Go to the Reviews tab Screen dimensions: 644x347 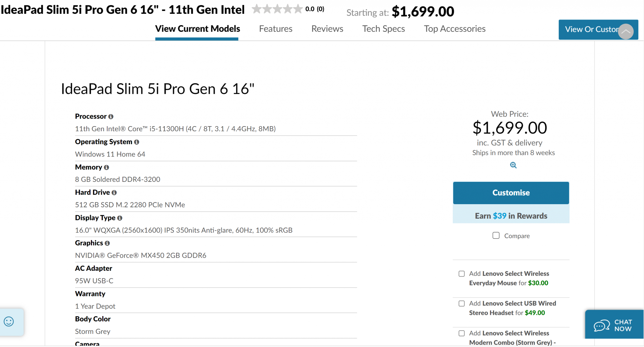(x=327, y=29)
